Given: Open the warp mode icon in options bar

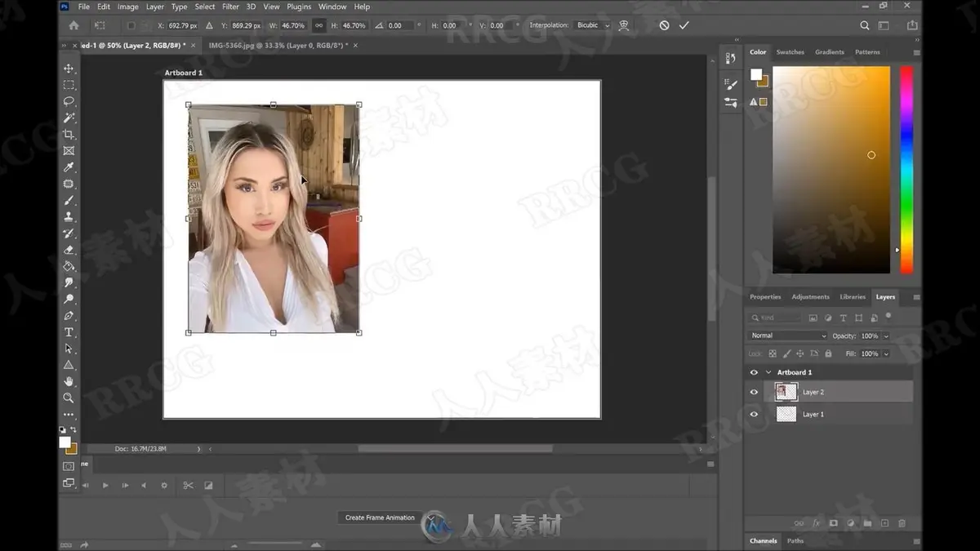Looking at the screenshot, I should click(624, 25).
